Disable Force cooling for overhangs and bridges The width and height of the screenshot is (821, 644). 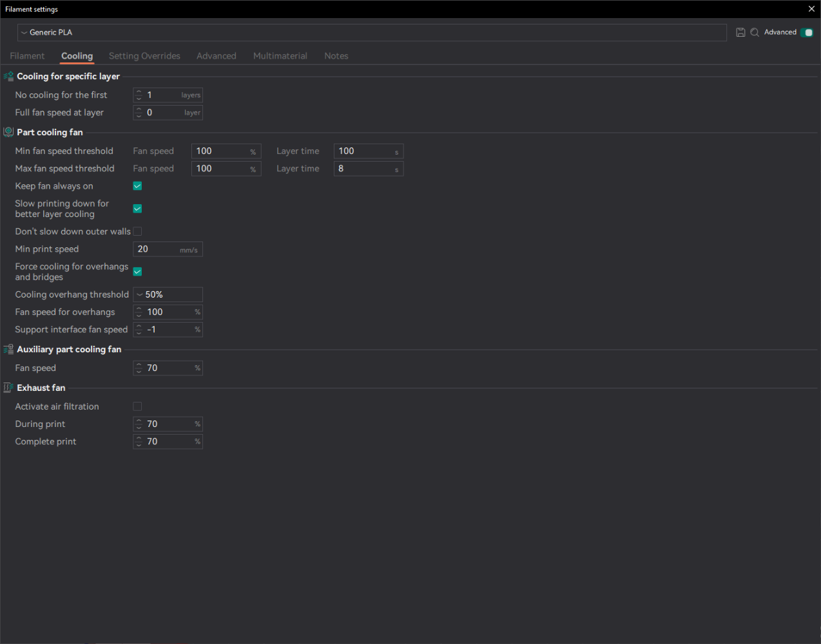tap(137, 272)
